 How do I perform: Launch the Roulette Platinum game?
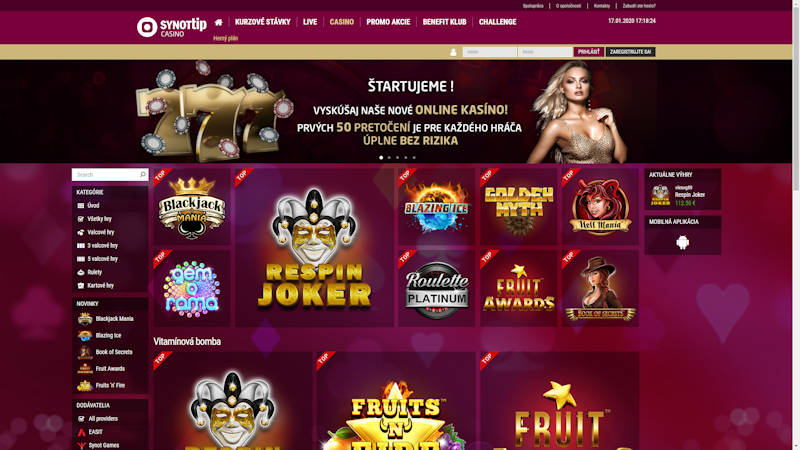tap(437, 288)
